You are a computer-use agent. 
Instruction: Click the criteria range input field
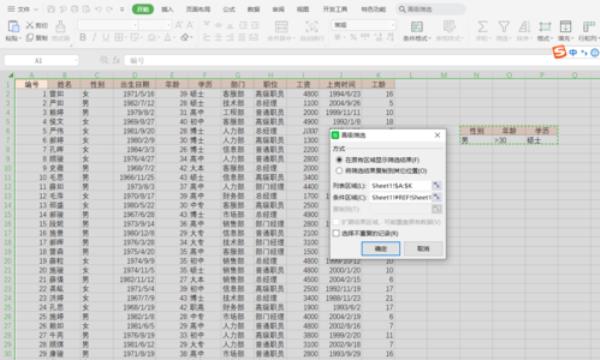401,197
